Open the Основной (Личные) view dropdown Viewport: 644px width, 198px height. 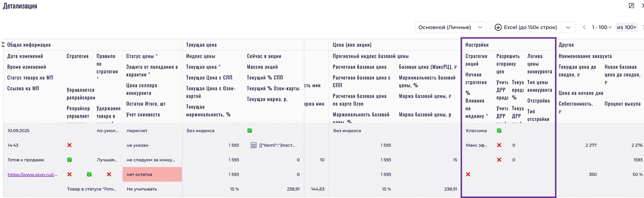(x=450, y=27)
